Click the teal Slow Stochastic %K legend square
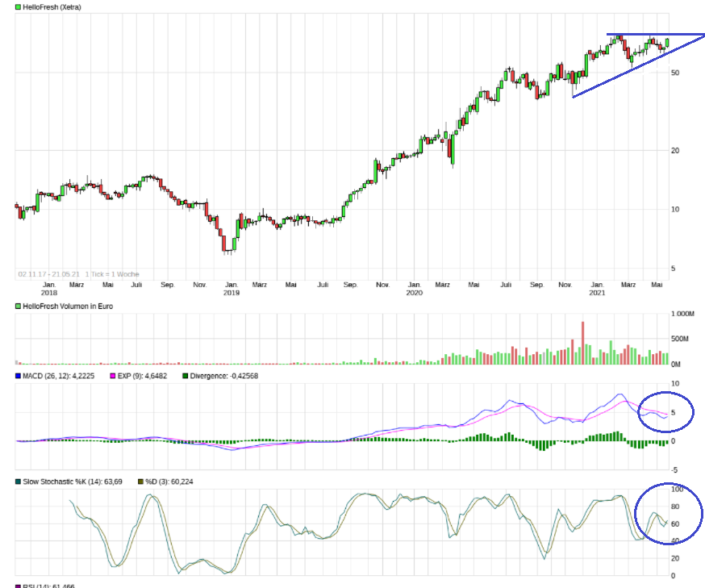Image resolution: width=705 pixels, height=588 pixels. click(x=18, y=482)
